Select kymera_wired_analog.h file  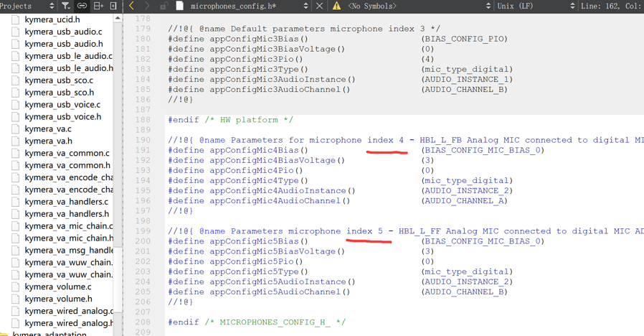point(69,323)
